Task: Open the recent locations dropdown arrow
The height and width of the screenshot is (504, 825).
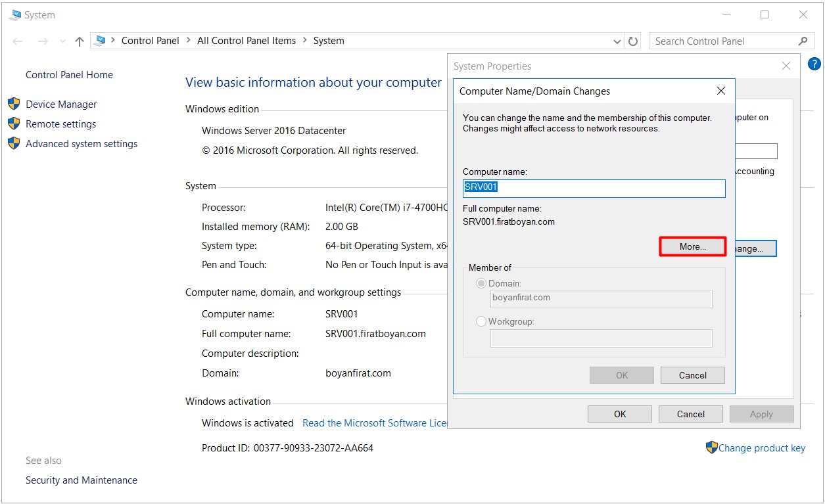Action: (62, 41)
